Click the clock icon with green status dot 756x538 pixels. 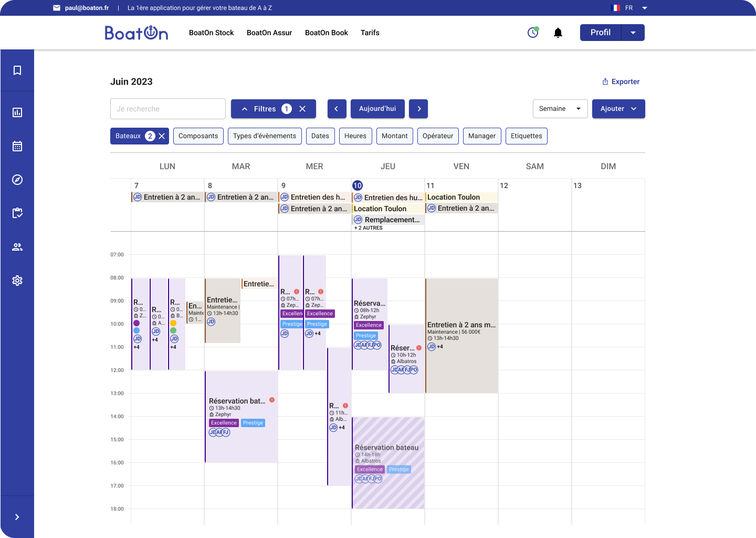click(533, 33)
